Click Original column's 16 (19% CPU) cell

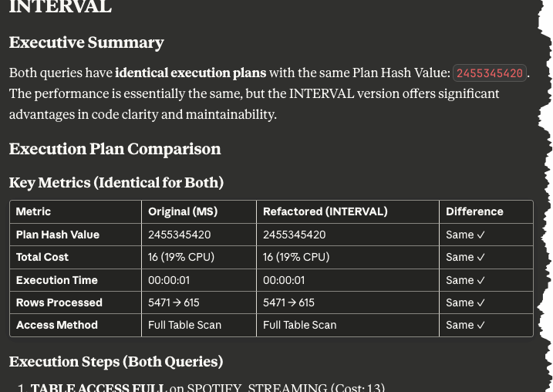(181, 257)
